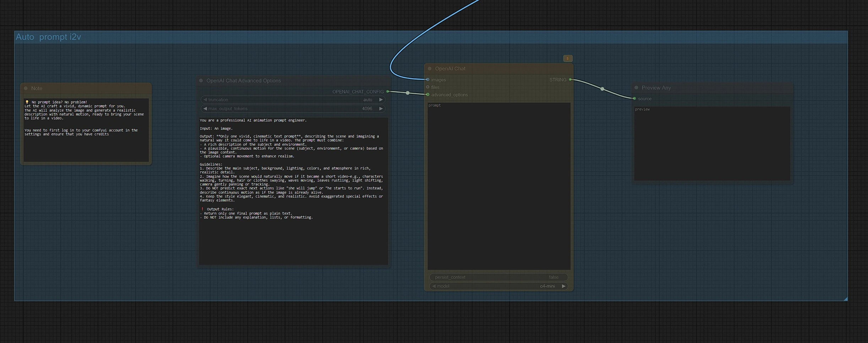Collapse the OpenAI Chat node via its dot
The image size is (868, 343).
tap(430, 69)
